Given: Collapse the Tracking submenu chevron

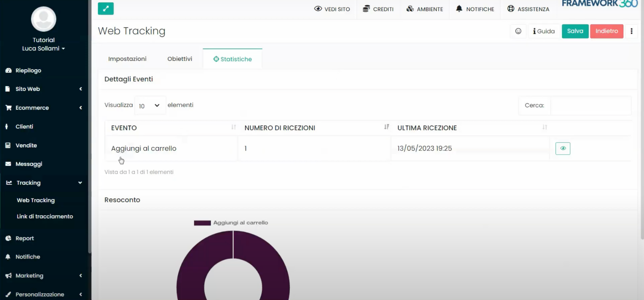Looking at the screenshot, I should [x=80, y=183].
